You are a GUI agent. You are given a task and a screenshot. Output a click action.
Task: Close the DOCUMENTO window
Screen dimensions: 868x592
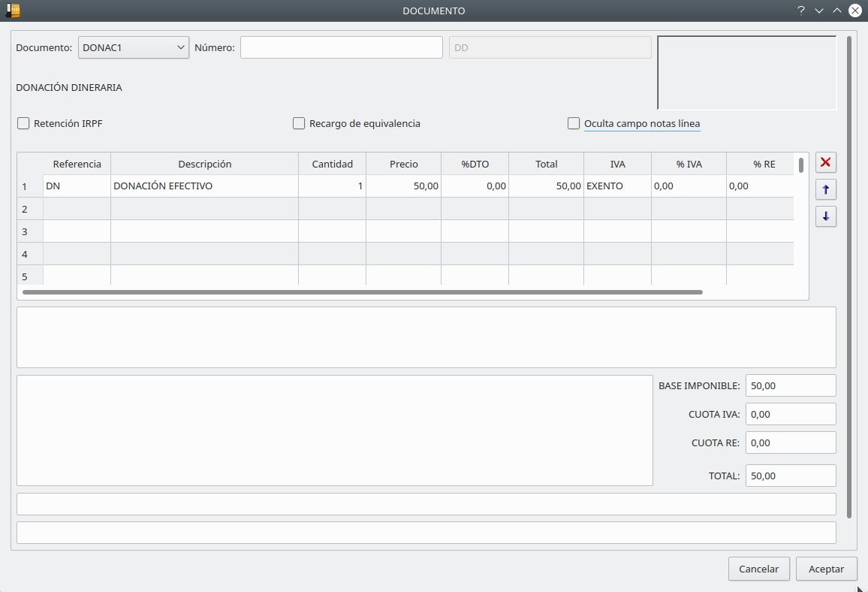point(855,11)
